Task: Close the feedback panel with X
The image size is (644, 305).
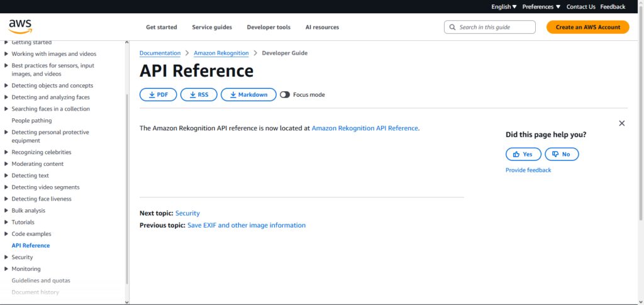Action: (622, 123)
